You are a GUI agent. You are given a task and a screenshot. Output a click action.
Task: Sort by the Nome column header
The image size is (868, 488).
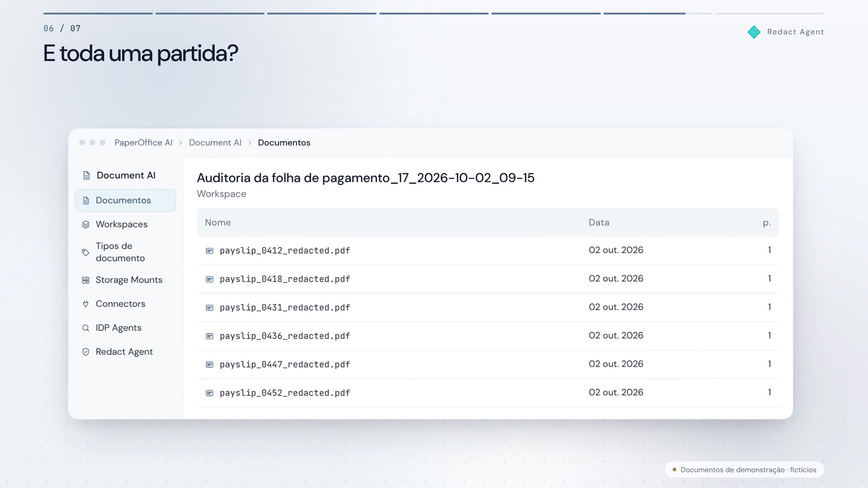coord(218,222)
